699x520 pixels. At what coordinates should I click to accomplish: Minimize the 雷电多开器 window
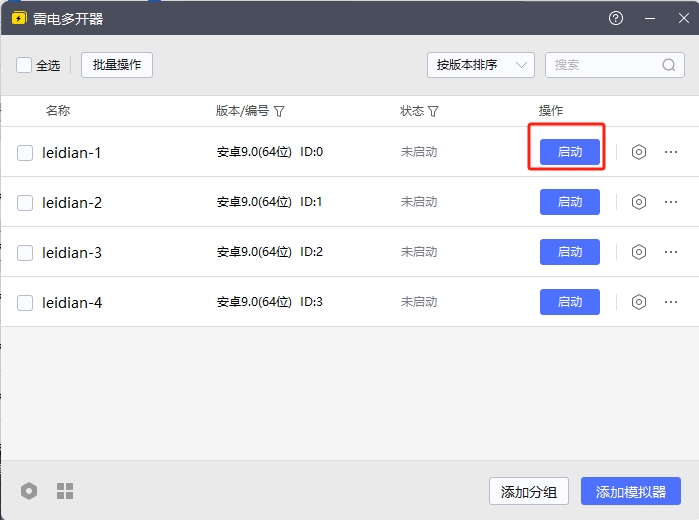650,18
